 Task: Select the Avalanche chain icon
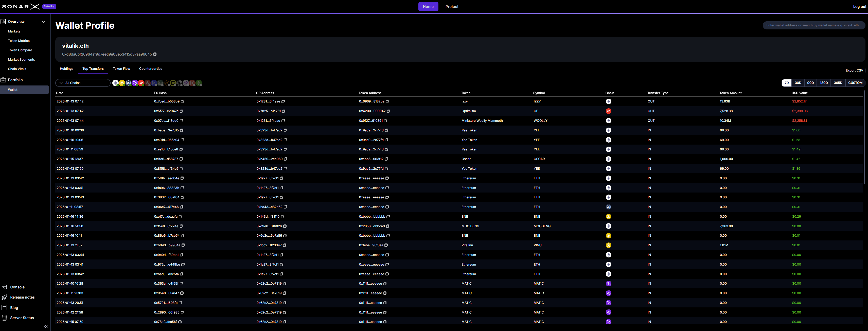pyautogui.click(x=148, y=83)
